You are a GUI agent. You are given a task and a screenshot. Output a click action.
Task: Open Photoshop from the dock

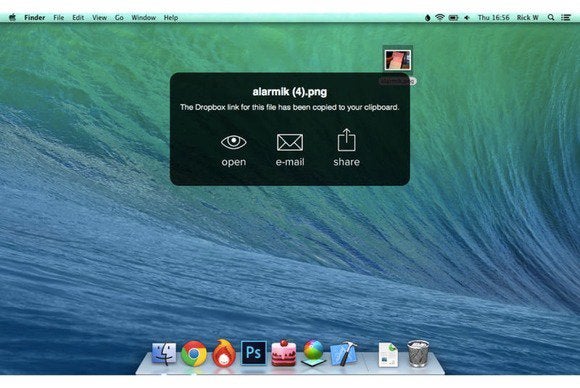click(253, 353)
